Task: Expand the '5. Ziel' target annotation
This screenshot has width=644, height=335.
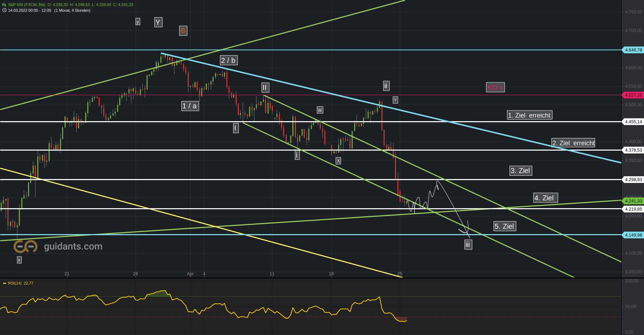Action: 505,226
